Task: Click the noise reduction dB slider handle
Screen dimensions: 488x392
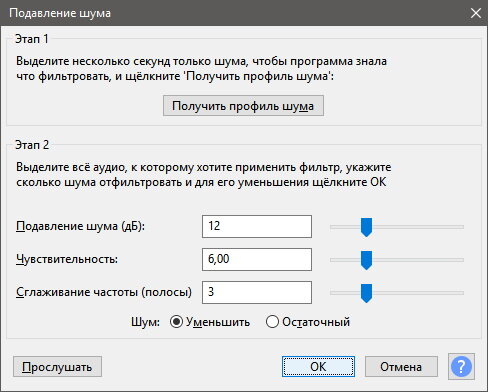Action: pos(366,227)
